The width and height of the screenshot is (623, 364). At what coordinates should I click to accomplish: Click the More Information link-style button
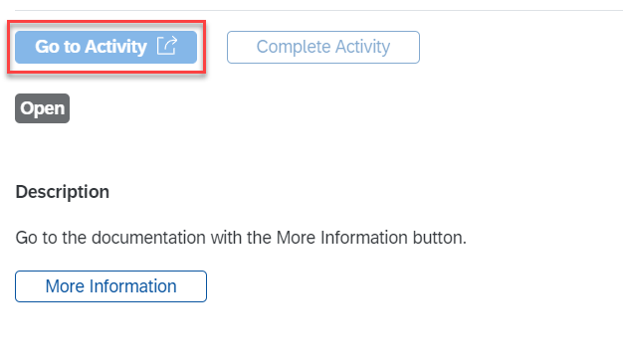click(x=110, y=286)
